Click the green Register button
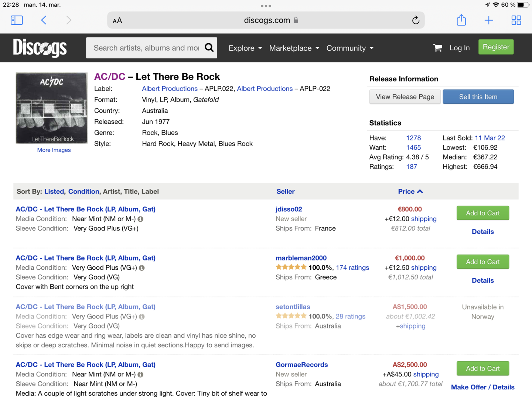The height and width of the screenshot is (399, 532). point(496,47)
